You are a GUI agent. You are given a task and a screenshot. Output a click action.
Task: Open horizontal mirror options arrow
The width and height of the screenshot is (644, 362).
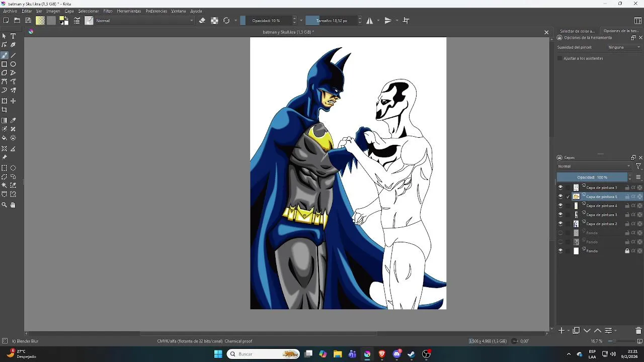coord(378,21)
